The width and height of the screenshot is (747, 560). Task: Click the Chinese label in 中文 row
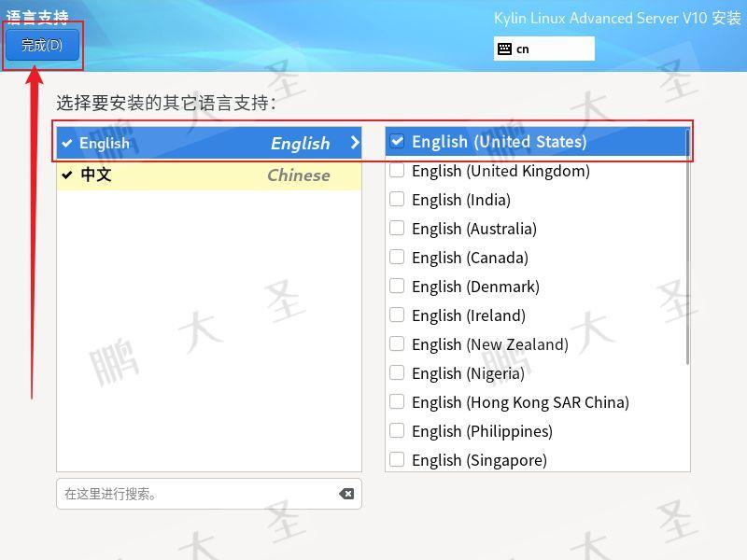tap(299, 175)
